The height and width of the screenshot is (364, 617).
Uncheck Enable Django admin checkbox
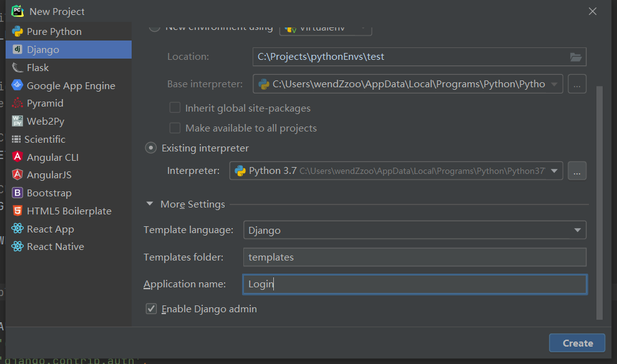pyautogui.click(x=151, y=309)
